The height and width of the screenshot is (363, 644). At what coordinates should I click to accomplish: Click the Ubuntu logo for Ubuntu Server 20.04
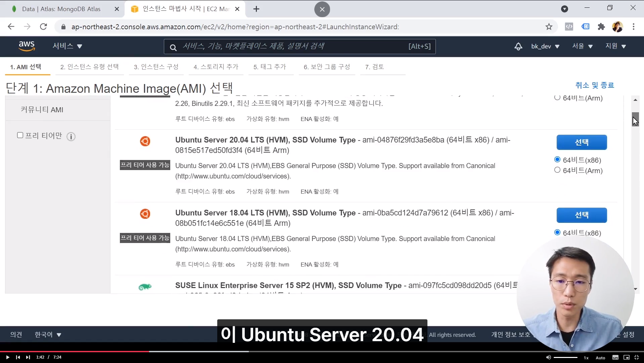[145, 141]
